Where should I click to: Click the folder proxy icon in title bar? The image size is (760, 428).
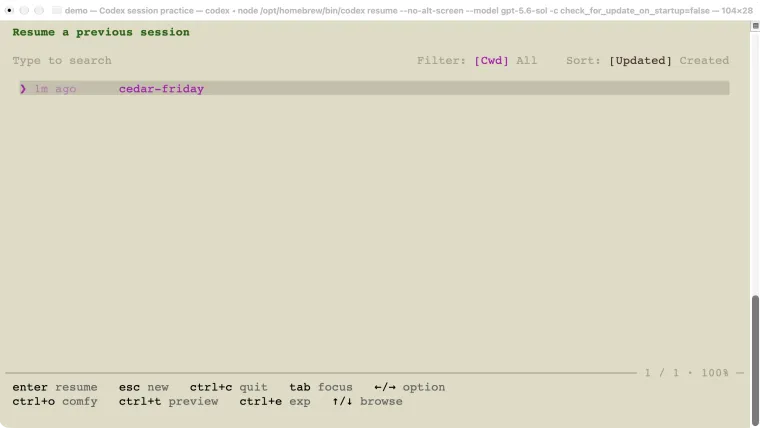(x=57, y=10)
